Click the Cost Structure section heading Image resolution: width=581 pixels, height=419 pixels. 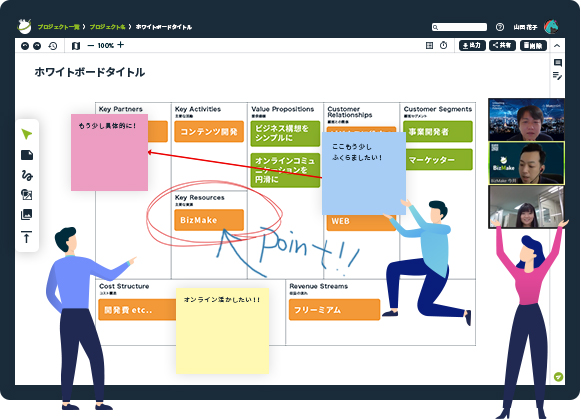(124, 286)
